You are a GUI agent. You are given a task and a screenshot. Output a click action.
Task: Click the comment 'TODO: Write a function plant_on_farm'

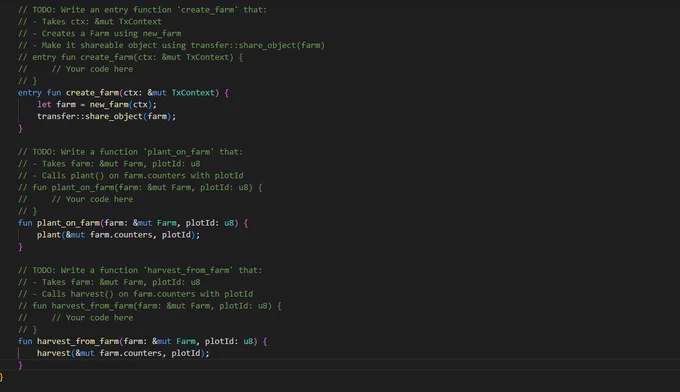(x=130, y=152)
